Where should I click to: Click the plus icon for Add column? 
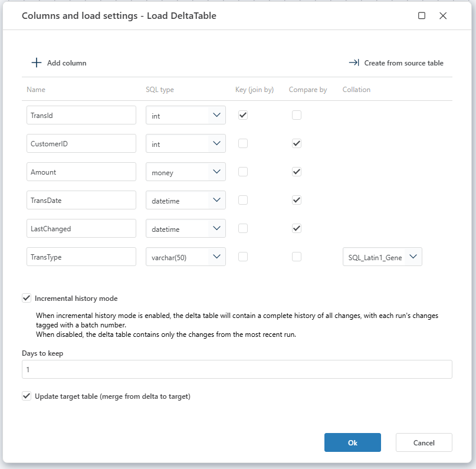[37, 63]
